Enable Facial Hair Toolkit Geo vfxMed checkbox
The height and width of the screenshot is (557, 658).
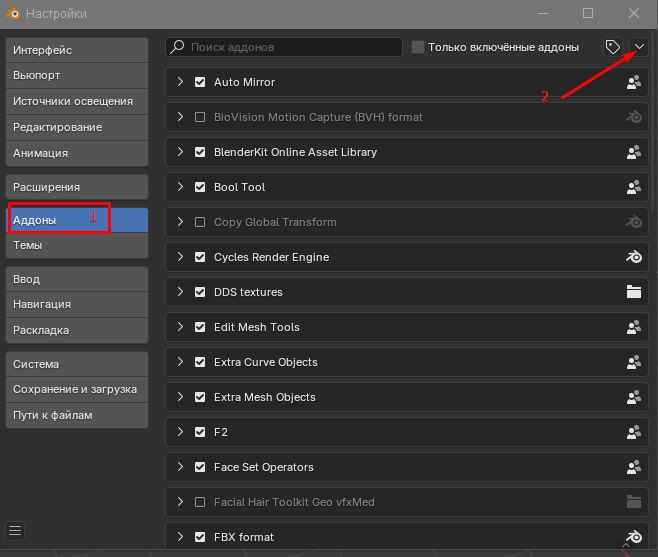(200, 502)
